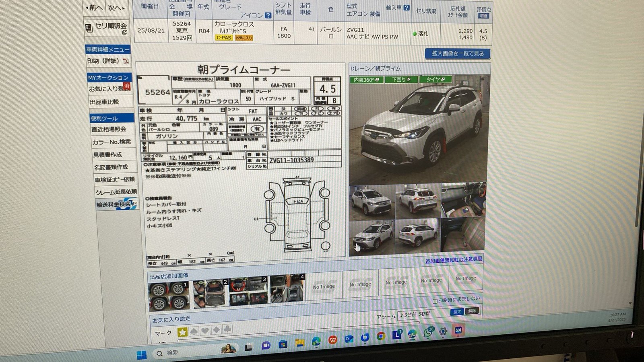Open タイヤ tab
Screen dimensions: 644x362
click(436, 79)
